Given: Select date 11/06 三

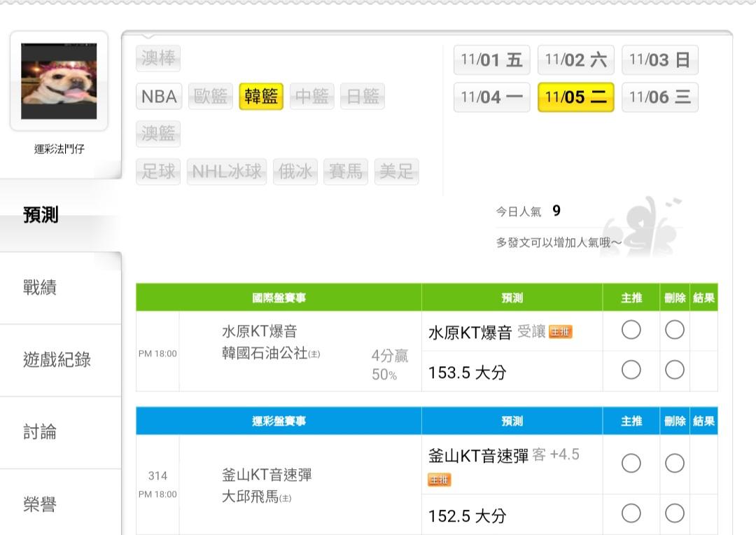Looking at the screenshot, I should click(659, 97).
